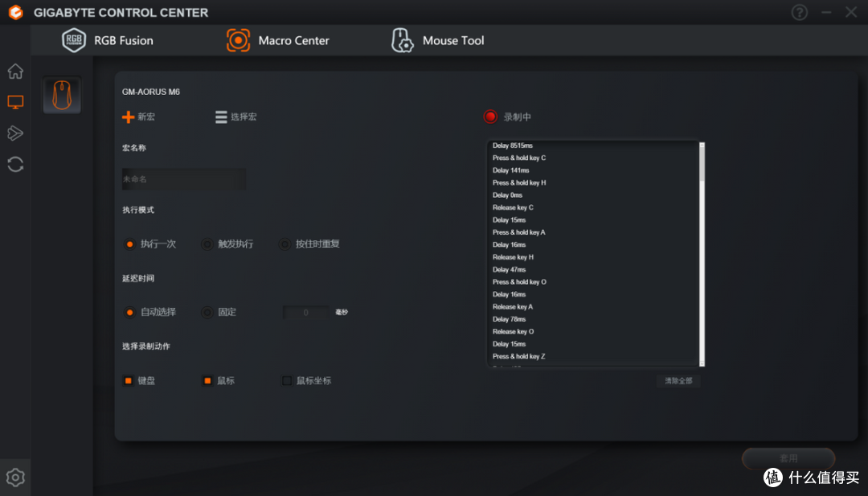
Task: Select the 'Release key C' entry
Action: click(513, 207)
